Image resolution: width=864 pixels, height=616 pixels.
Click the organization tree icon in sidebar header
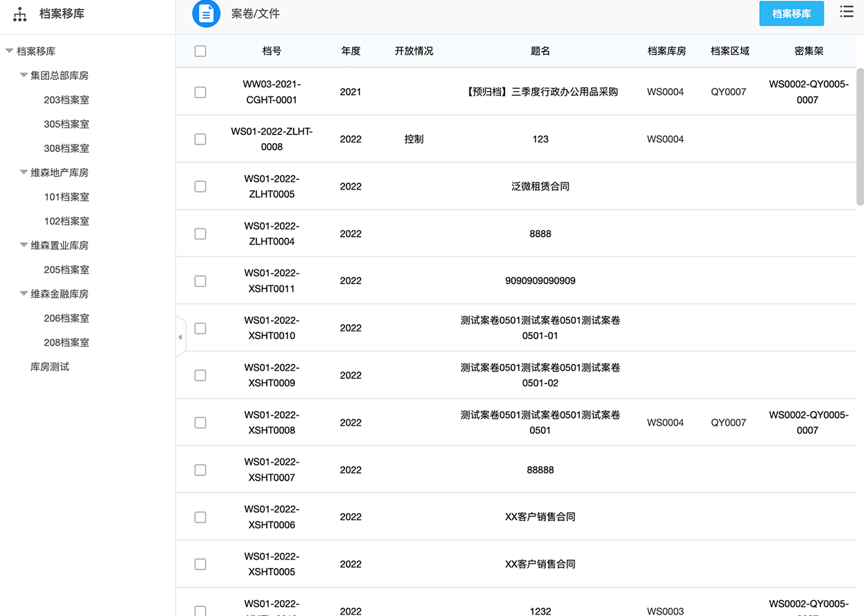click(20, 14)
